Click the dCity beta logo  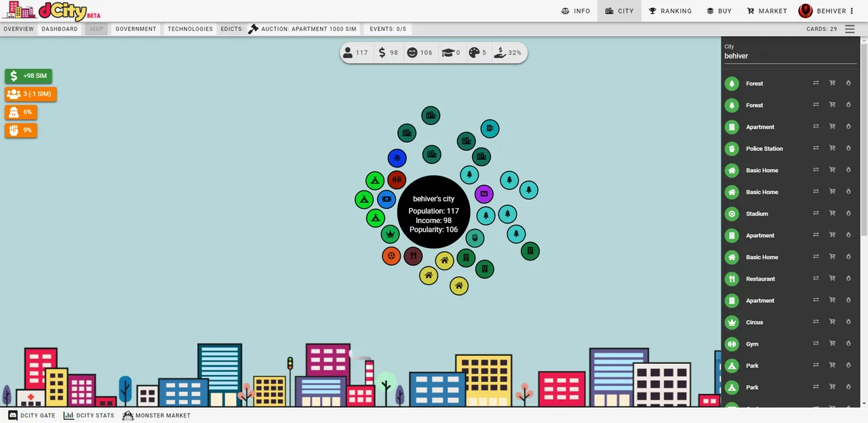coord(51,10)
